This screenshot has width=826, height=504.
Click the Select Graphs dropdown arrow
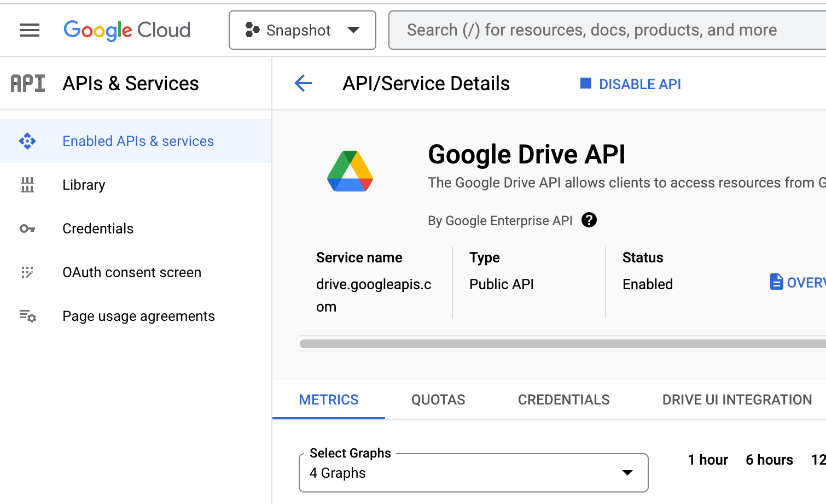coord(627,473)
